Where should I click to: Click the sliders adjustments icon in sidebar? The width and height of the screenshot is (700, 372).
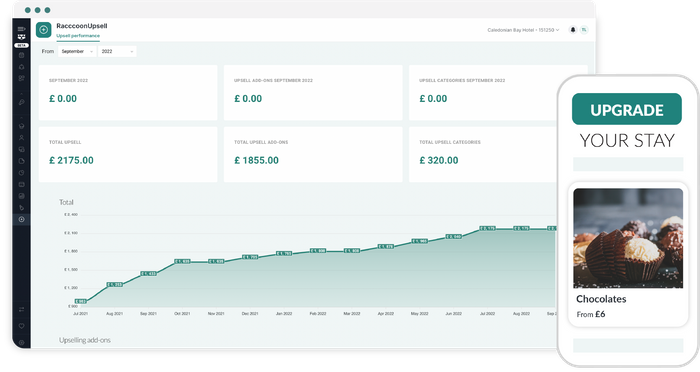21,309
